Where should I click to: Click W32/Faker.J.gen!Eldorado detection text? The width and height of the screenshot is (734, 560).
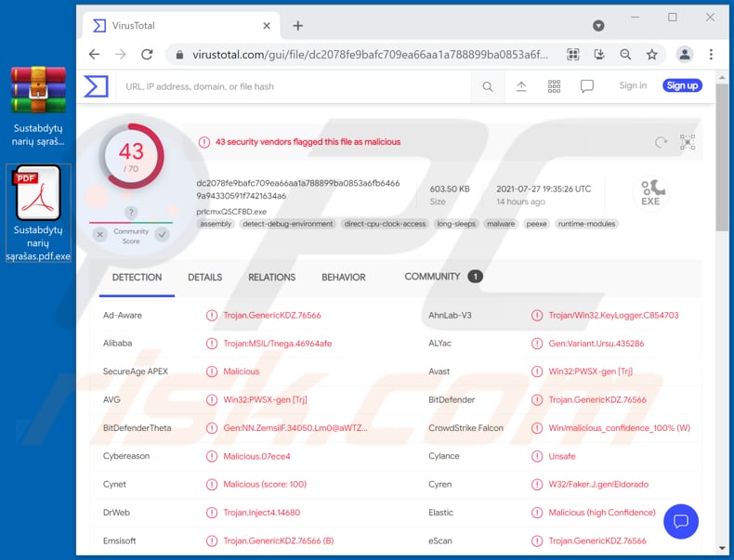[598, 484]
